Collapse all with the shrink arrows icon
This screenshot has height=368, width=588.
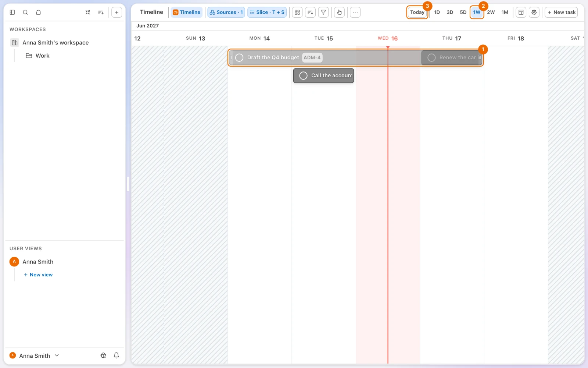(88, 12)
